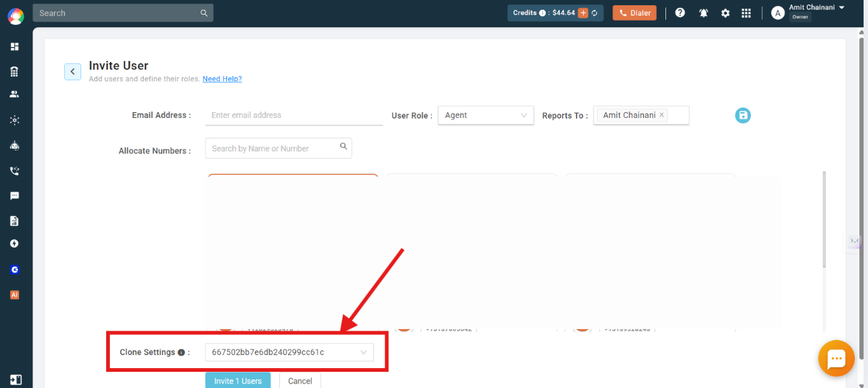The height and width of the screenshot is (388, 868).
Task: Click the Invite 1 Users button
Action: tap(238, 381)
